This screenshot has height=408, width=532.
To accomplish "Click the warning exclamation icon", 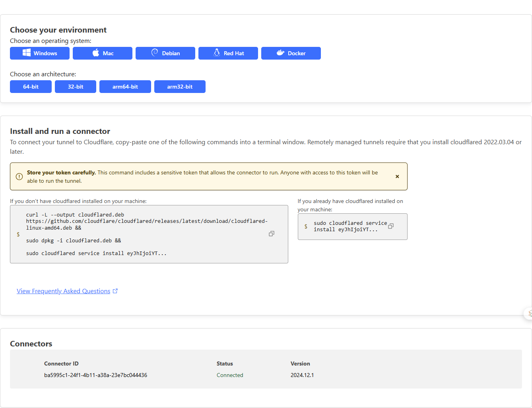I will click(x=19, y=176).
